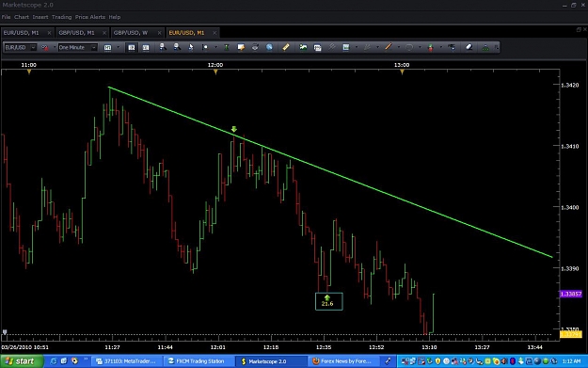The image size is (588, 368).
Task: Open MetaTrader taskbar button
Action: 128,361
